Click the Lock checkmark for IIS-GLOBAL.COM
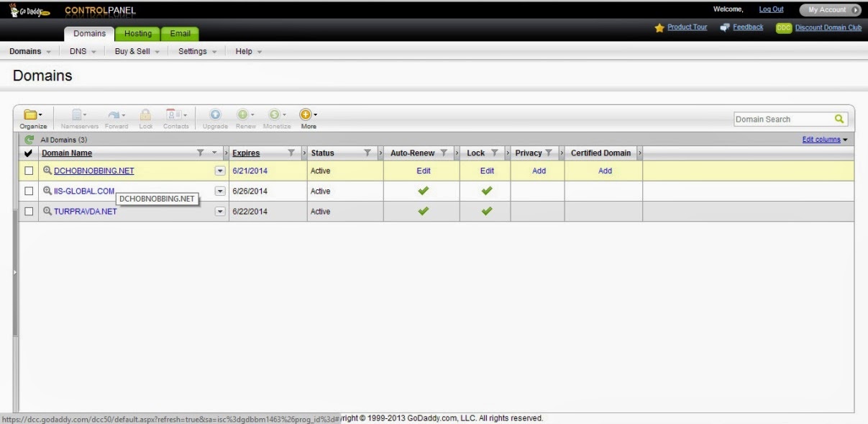Viewport: 868px width, 424px height. click(487, 191)
